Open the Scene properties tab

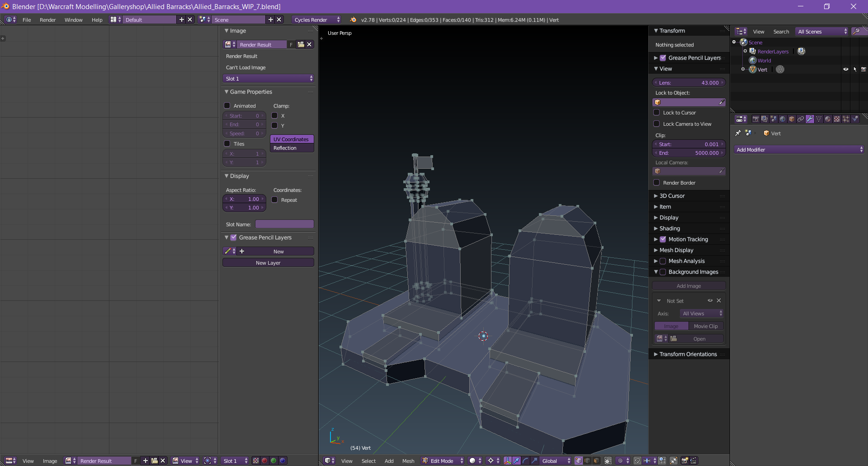tap(774, 119)
